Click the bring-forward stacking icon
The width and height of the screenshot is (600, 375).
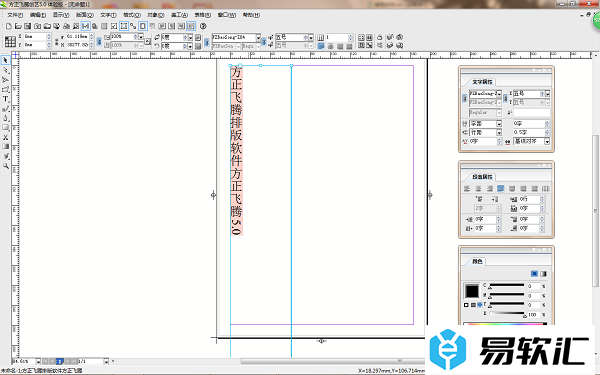click(390, 37)
